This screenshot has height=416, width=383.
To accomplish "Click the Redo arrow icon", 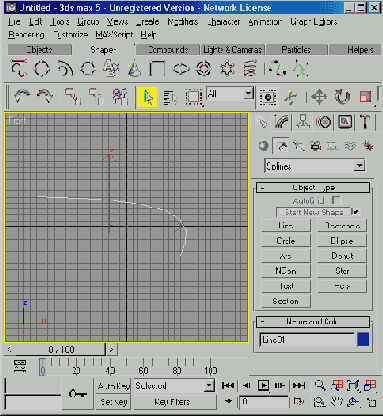I will click(x=45, y=96).
